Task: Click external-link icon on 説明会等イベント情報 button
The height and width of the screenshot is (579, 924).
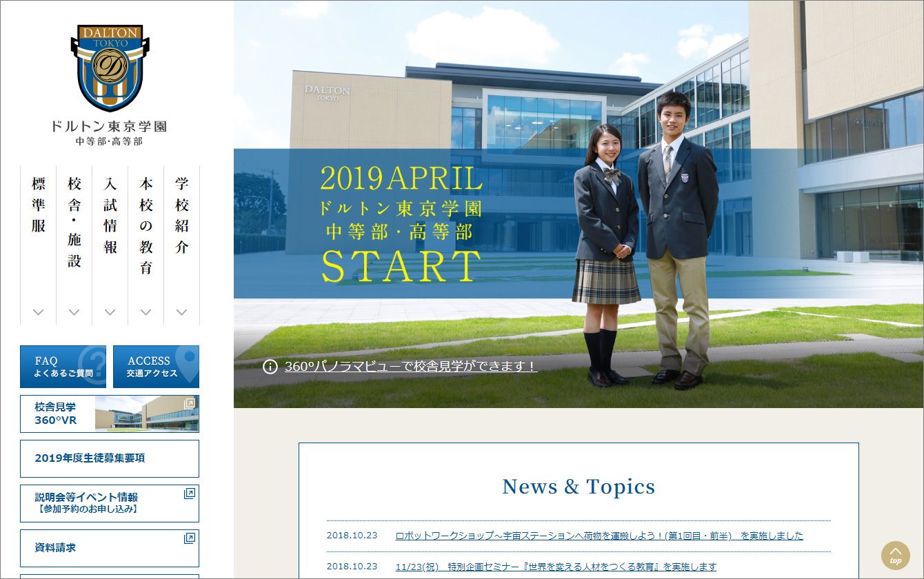Action: [x=190, y=494]
